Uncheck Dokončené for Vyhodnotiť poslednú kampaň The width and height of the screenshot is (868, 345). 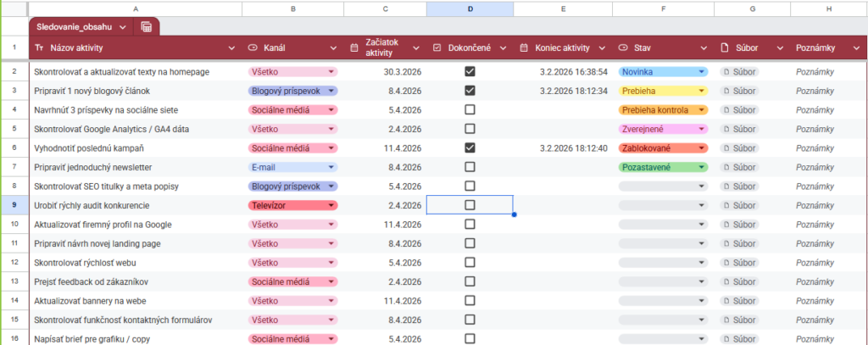[470, 147]
